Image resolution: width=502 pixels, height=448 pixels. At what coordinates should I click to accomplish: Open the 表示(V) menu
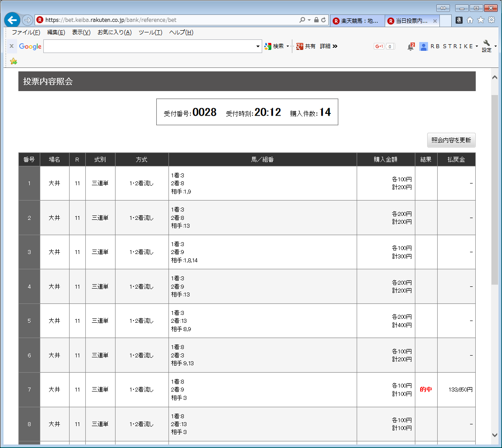tap(81, 32)
